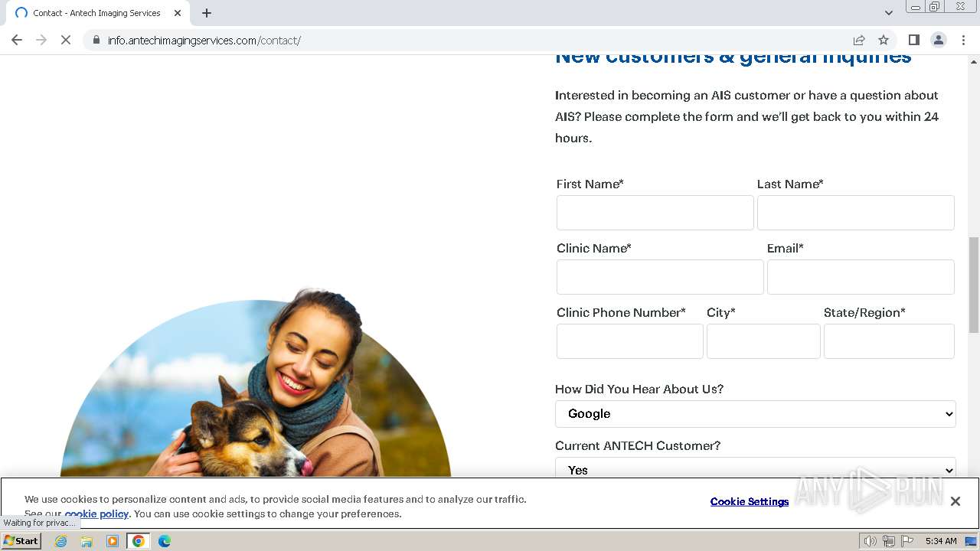This screenshot has width=980, height=551.
Task: Expand the tab search dropdown
Action: 889,13
